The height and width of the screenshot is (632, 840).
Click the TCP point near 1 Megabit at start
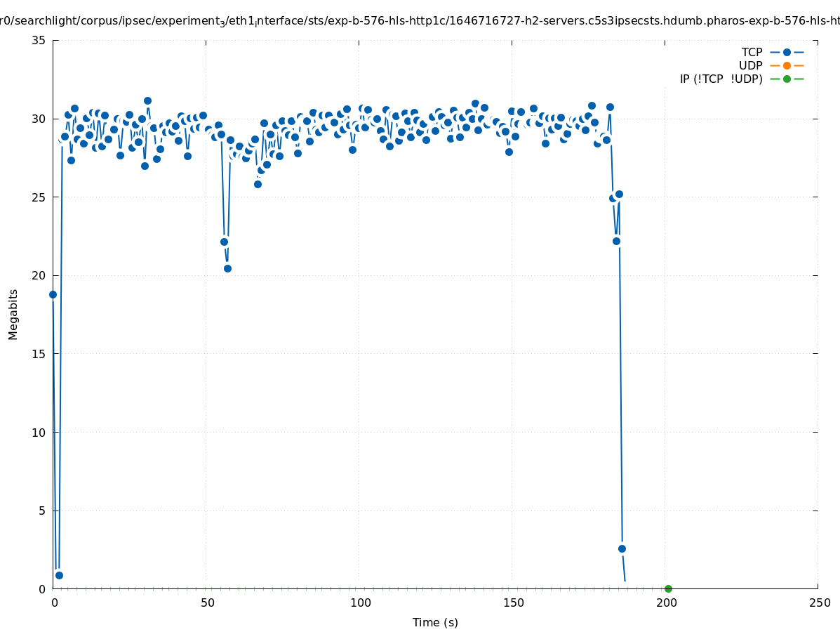tap(59, 575)
